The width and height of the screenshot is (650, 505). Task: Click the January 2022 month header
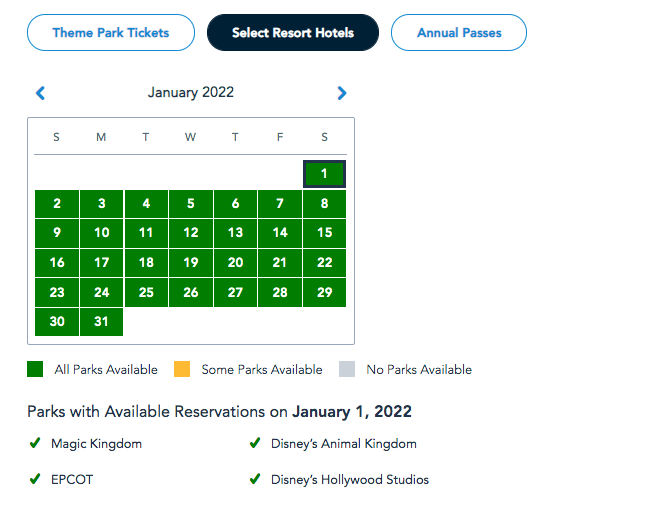(191, 93)
